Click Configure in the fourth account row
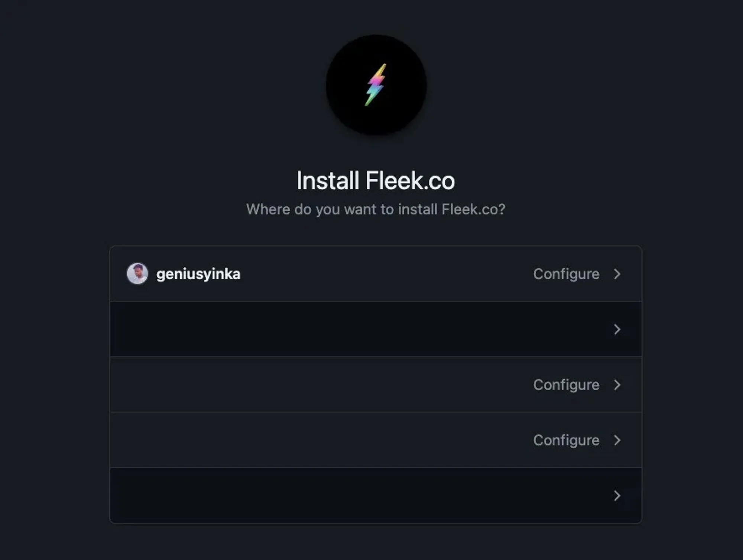Viewport: 743px width, 560px height. (566, 440)
